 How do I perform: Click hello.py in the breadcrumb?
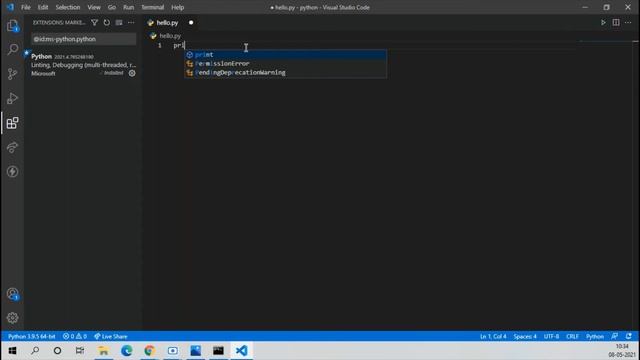(170, 36)
